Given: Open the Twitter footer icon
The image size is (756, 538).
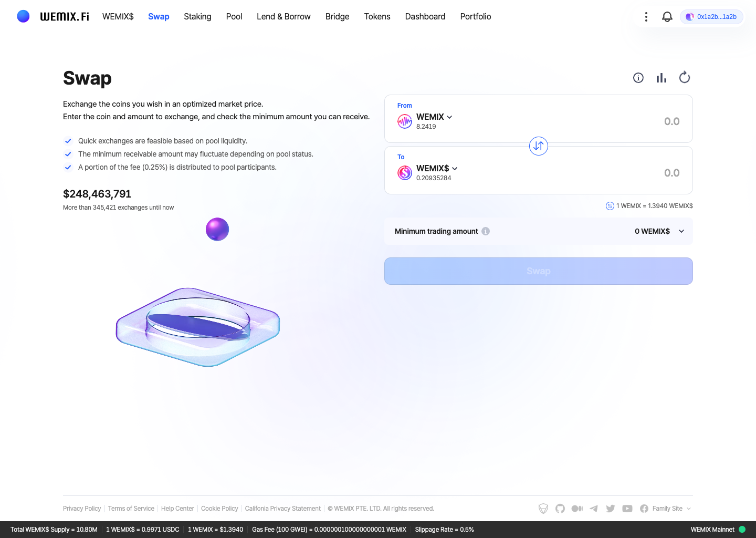Looking at the screenshot, I should (x=611, y=509).
